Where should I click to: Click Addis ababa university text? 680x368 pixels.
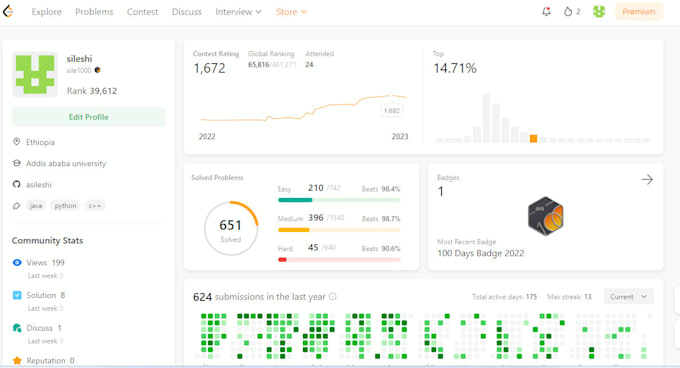[x=66, y=163]
